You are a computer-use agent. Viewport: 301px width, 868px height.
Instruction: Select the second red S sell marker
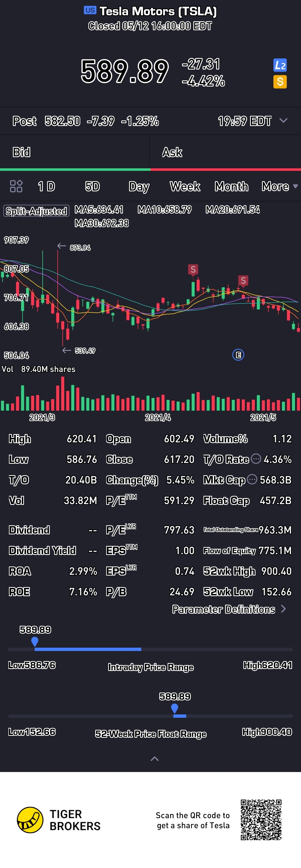tap(243, 281)
